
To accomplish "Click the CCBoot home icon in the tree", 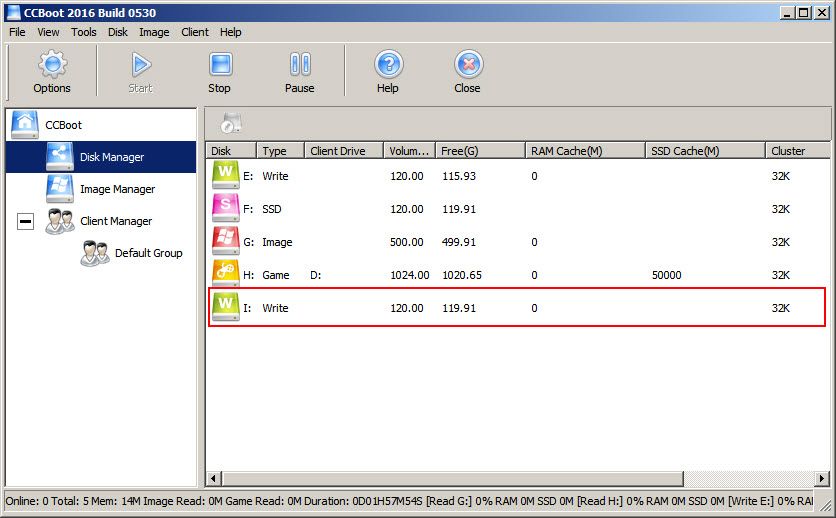I will (x=25, y=125).
